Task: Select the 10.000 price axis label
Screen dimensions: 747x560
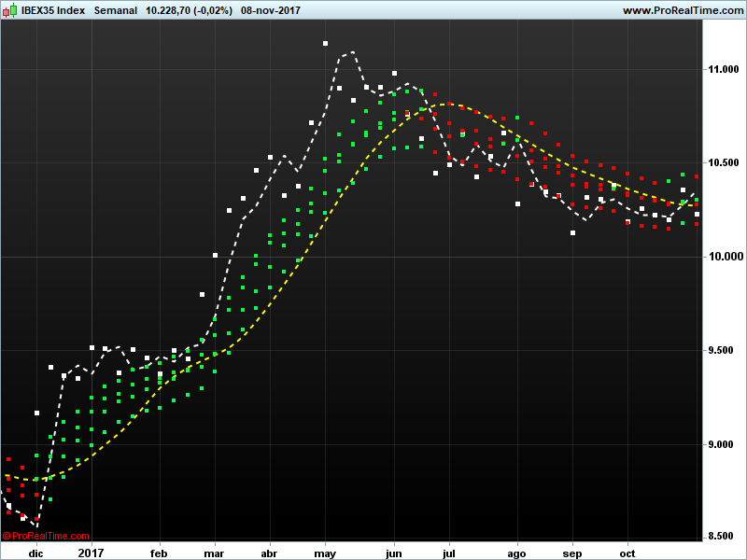Action: (724, 257)
